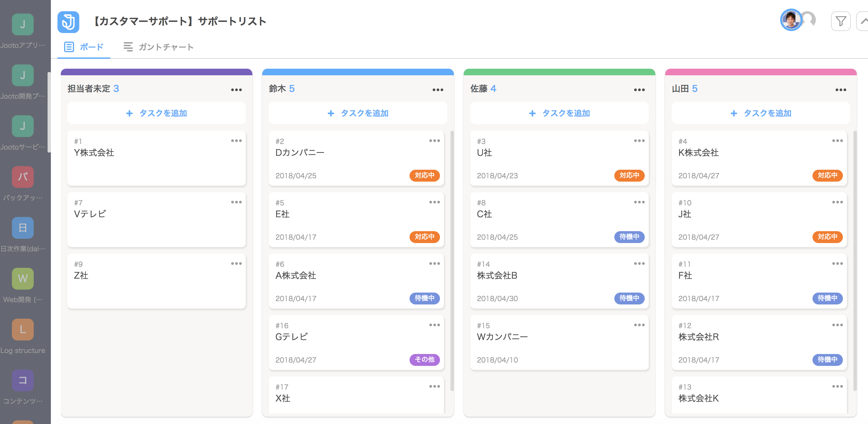
Task: Add a task to 山田 list
Action: pos(761,113)
